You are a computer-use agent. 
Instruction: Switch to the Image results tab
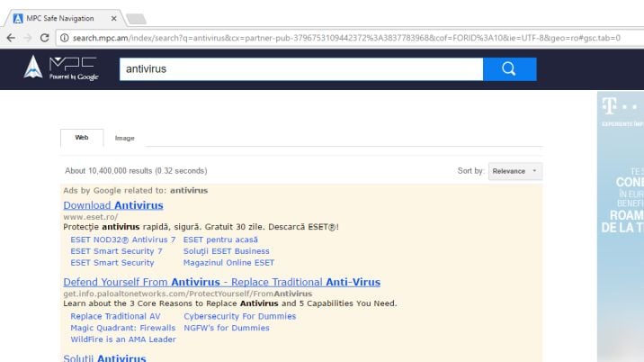[124, 138]
